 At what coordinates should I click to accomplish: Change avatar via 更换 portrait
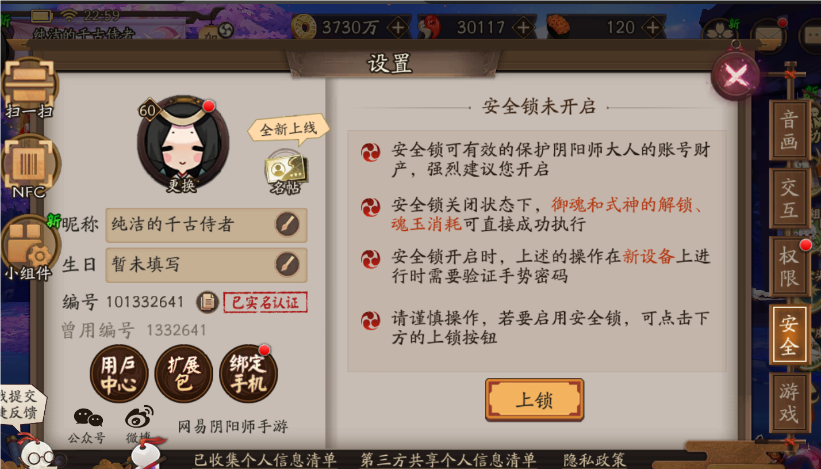point(182,145)
